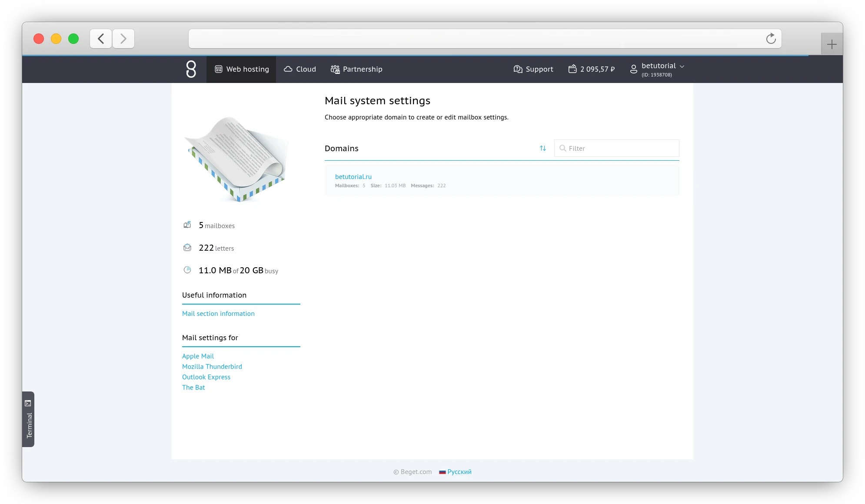Click the sort arrows icon in Domains header

(543, 148)
